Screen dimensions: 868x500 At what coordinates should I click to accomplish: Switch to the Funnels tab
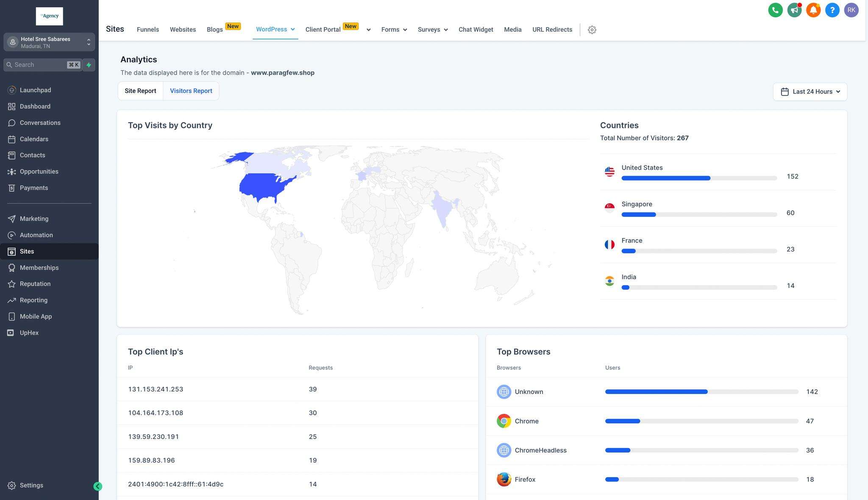[148, 30]
